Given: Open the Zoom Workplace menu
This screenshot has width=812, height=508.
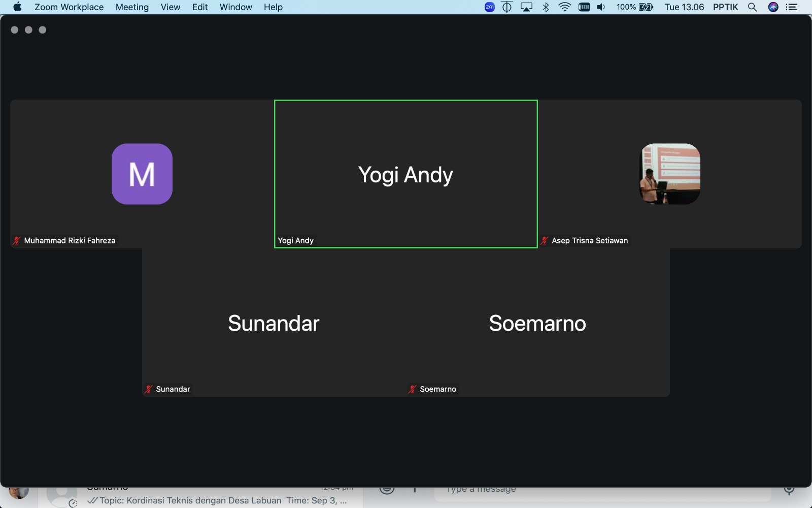Looking at the screenshot, I should click(69, 7).
